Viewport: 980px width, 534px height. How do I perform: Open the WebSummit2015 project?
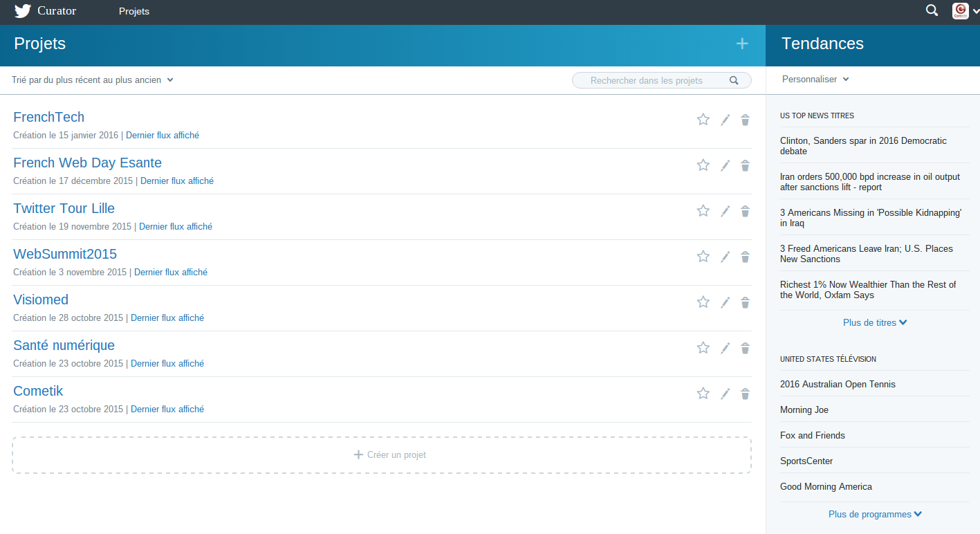click(x=65, y=254)
